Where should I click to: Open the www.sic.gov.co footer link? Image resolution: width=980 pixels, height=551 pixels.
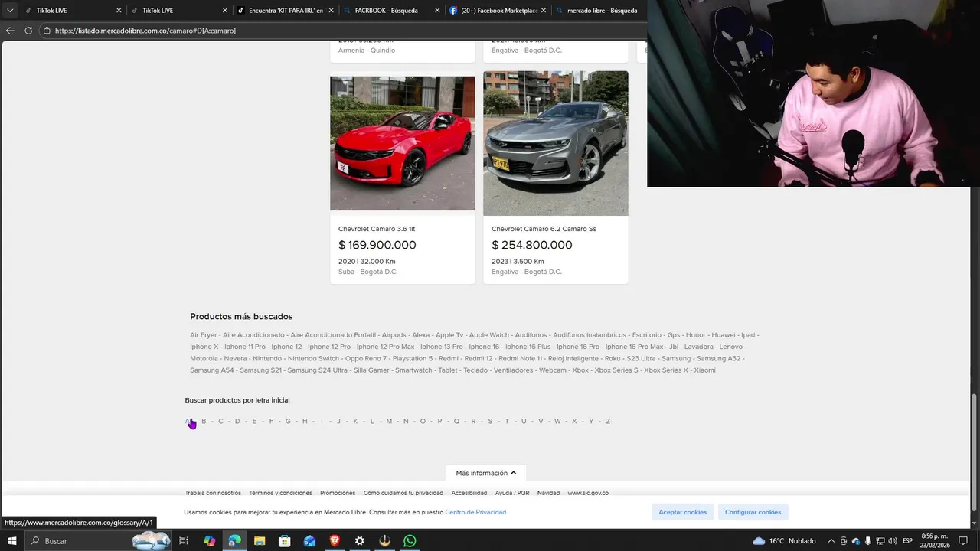[x=588, y=493]
